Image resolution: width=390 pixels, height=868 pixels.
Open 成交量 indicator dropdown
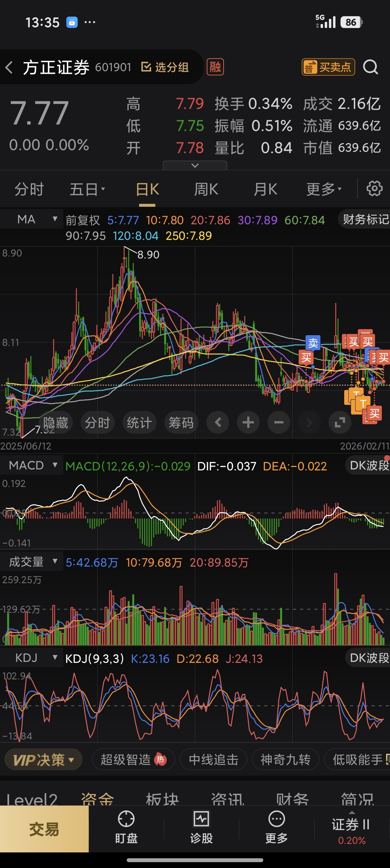(x=31, y=561)
